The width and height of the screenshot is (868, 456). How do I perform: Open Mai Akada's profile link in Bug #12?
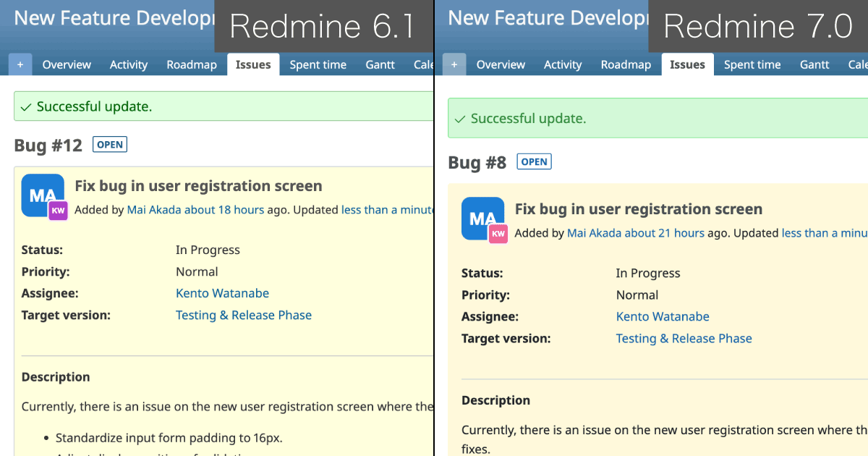[154, 210]
